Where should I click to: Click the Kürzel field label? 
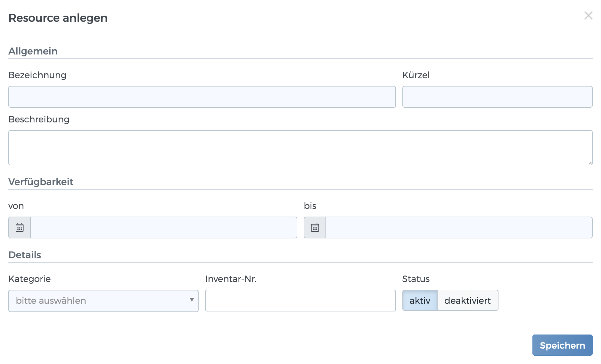(x=416, y=75)
